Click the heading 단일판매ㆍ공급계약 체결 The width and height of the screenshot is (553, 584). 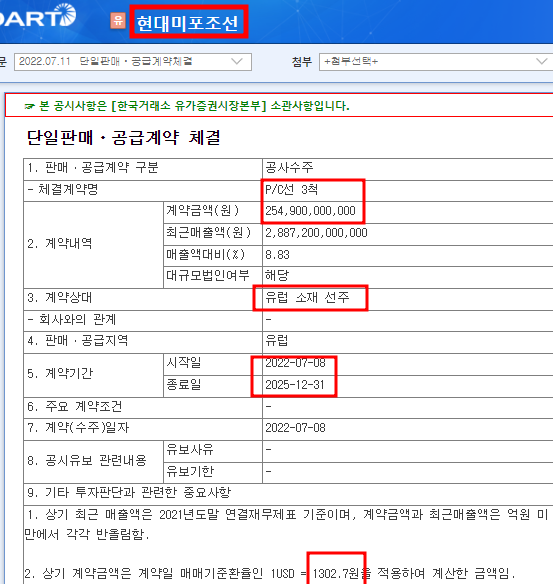point(124,137)
